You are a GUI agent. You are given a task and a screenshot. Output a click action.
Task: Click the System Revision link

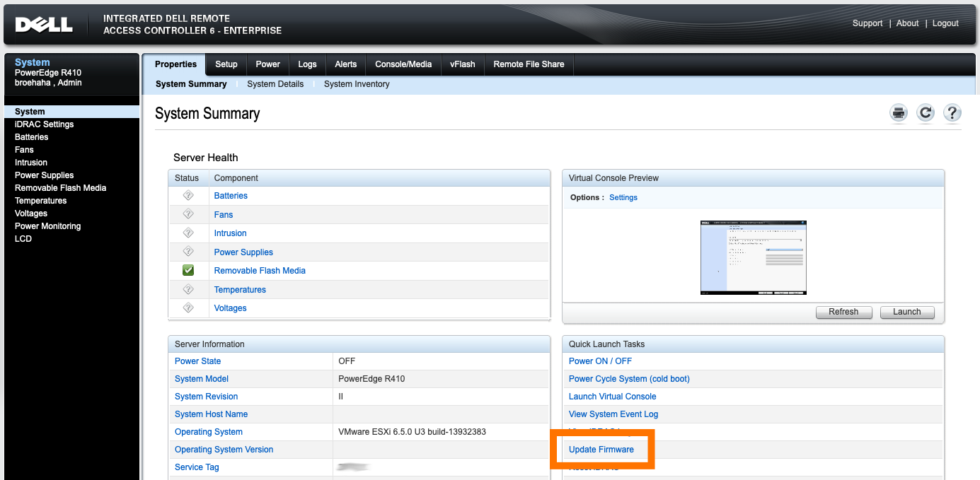coord(206,397)
